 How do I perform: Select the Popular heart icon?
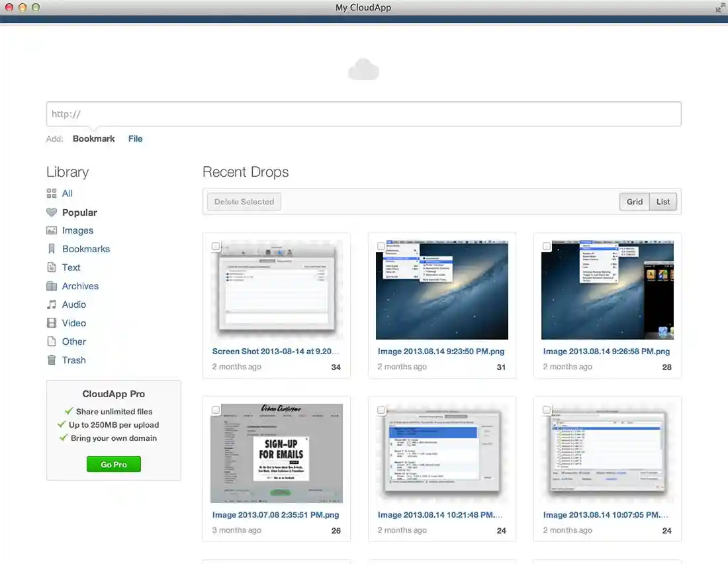[50, 212]
